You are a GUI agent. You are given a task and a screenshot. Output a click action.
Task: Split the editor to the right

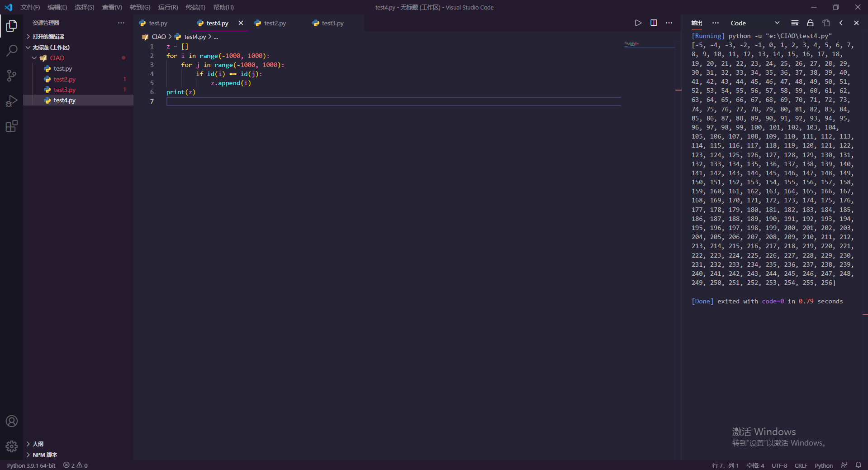[654, 23]
